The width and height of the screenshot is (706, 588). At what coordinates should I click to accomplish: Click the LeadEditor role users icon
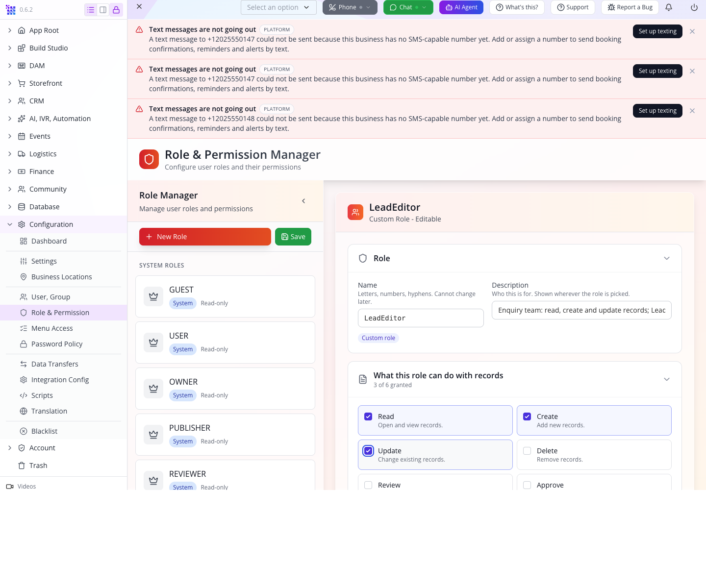355,212
